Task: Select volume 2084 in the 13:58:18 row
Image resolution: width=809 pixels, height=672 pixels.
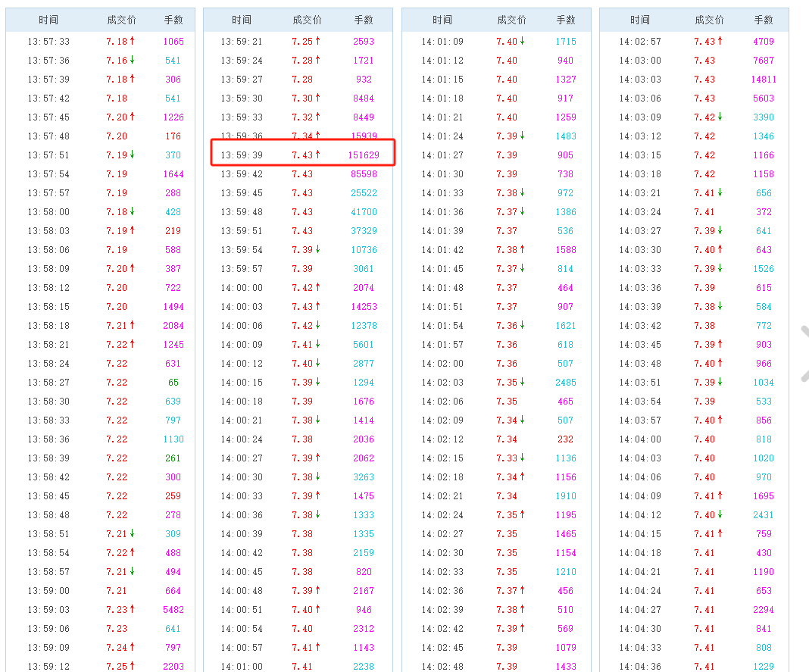Action: tap(173, 326)
